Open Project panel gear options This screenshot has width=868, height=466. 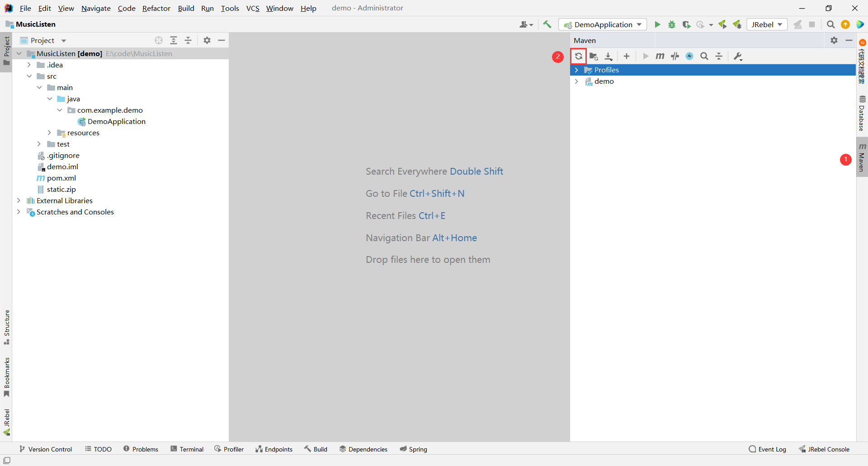click(x=207, y=40)
